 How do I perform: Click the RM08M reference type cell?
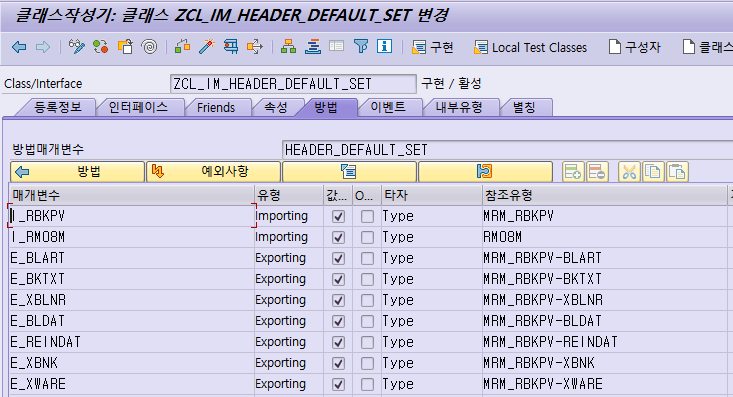tap(604, 237)
